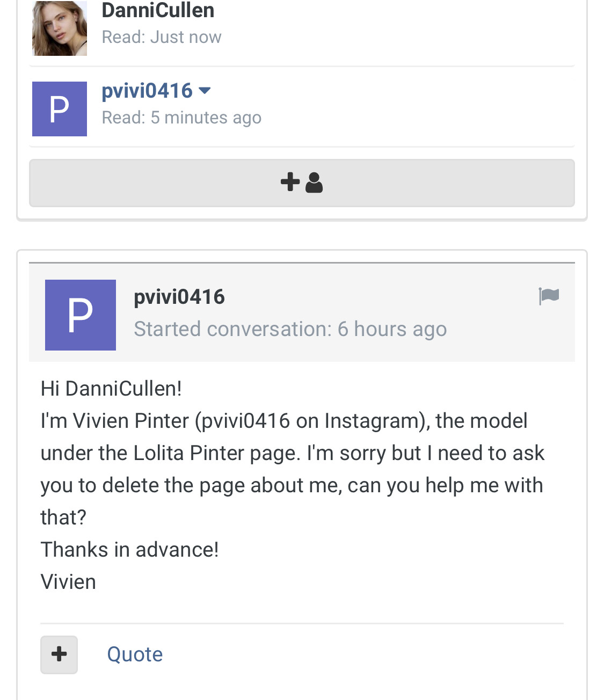
Task: Click the blue pvivi0416 participant username
Action: pyautogui.click(x=147, y=91)
